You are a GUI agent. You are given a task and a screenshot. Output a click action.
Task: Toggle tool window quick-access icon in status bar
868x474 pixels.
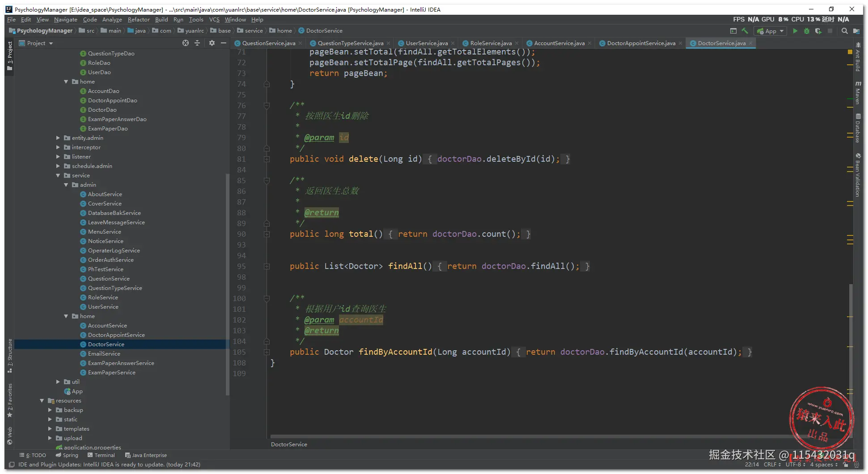(x=12, y=465)
